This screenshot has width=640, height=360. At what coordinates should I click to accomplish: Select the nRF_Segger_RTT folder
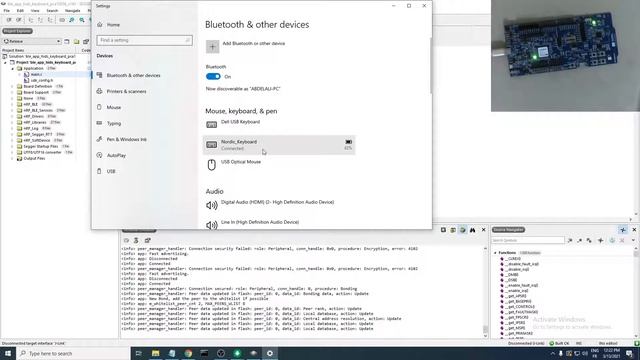click(38, 134)
